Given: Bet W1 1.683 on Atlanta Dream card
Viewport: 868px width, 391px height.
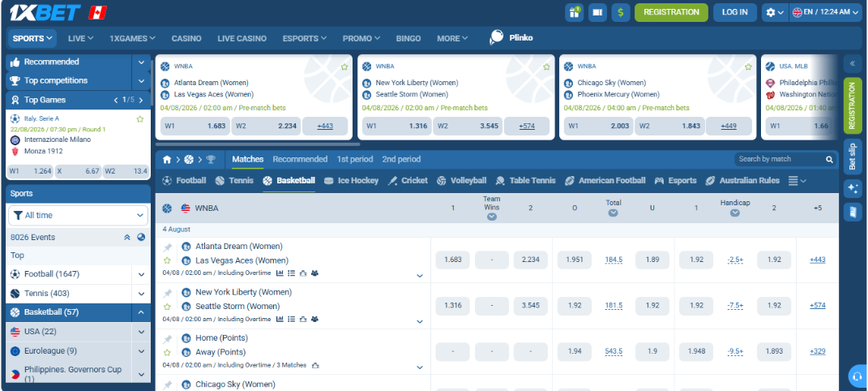Looking at the screenshot, I should 195,127.
